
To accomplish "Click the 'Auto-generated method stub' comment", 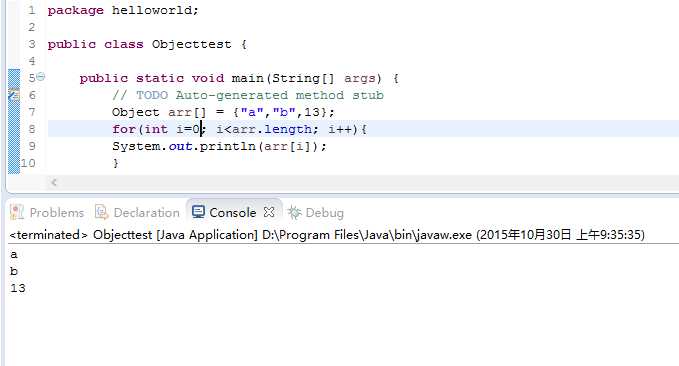I will tap(279, 95).
